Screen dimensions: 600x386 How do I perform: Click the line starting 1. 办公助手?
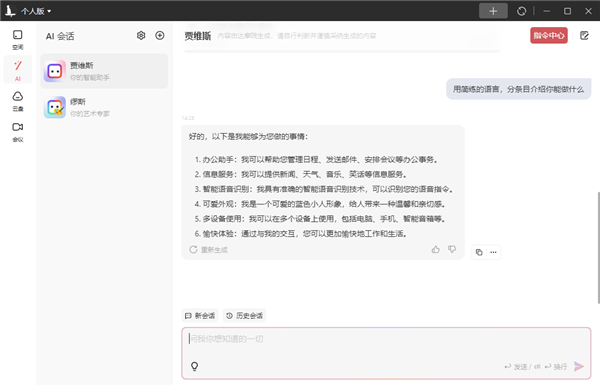pos(316,160)
